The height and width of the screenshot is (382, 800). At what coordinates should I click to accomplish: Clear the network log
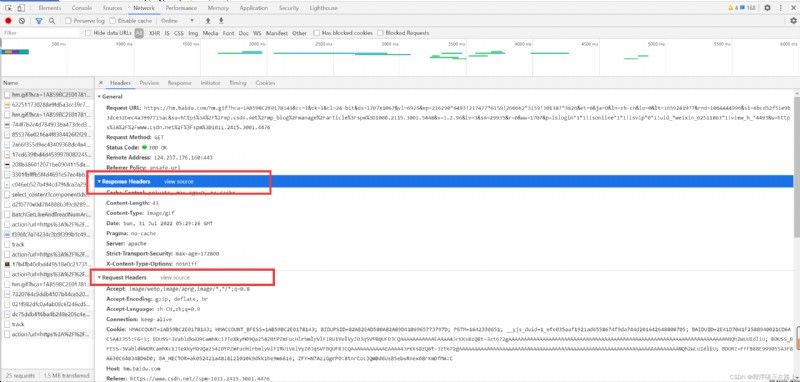[x=22, y=21]
